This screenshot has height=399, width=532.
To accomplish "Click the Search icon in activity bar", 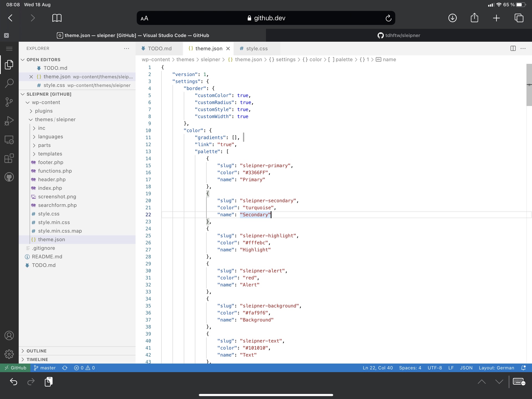I will click(9, 83).
